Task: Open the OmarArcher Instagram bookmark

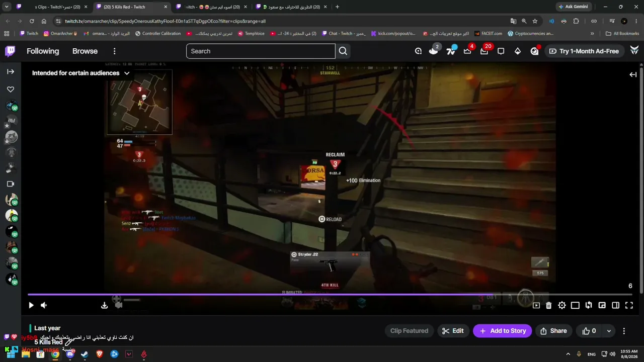Action: click(x=60, y=34)
